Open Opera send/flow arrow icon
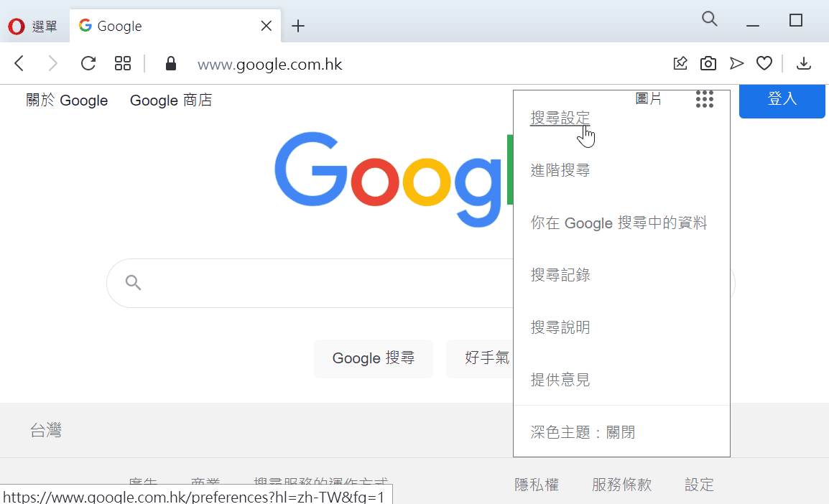Screen dimensions: 829x504 [x=736, y=64]
